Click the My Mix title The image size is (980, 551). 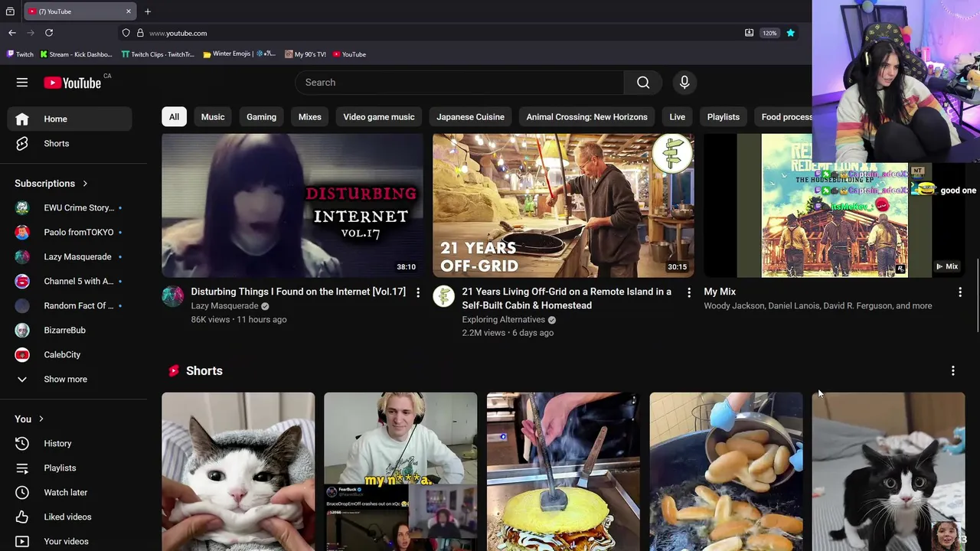(x=720, y=292)
